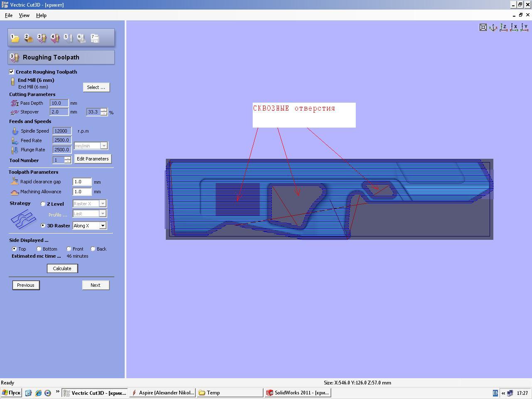Click the show desktop quick launch icon
Viewport: 532px width, 399px height.
pyautogui.click(x=28, y=393)
